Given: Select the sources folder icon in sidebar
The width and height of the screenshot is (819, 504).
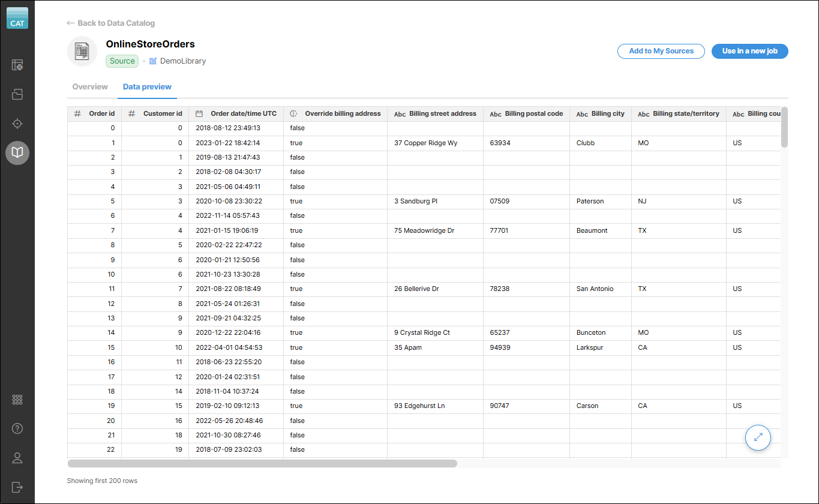Looking at the screenshot, I should [17, 94].
